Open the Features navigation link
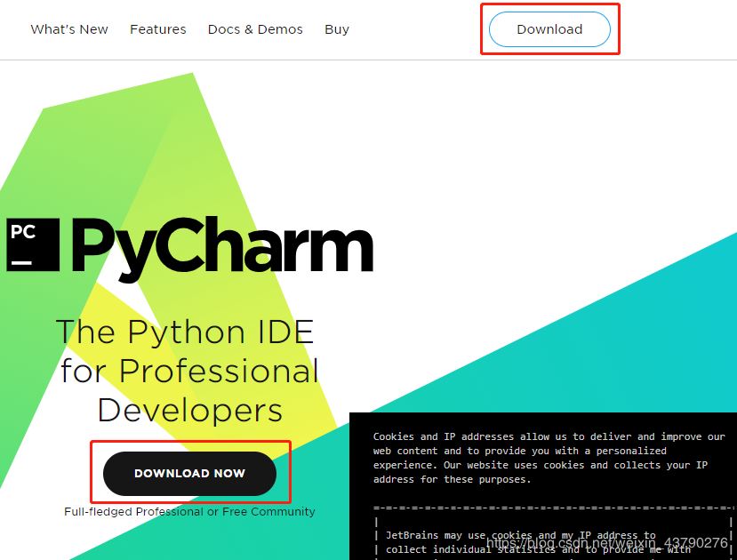This screenshot has width=737, height=560. 158,29
